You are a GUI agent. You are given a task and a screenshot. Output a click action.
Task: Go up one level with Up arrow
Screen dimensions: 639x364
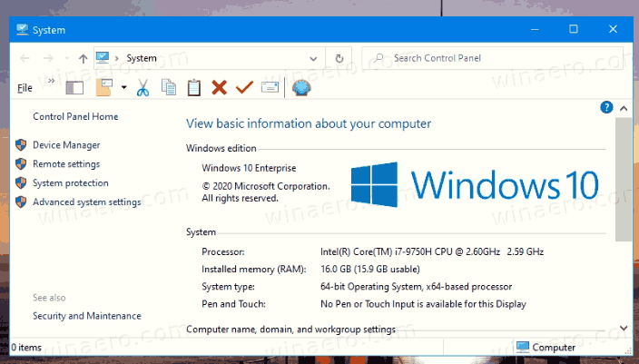tap(84, 59)
